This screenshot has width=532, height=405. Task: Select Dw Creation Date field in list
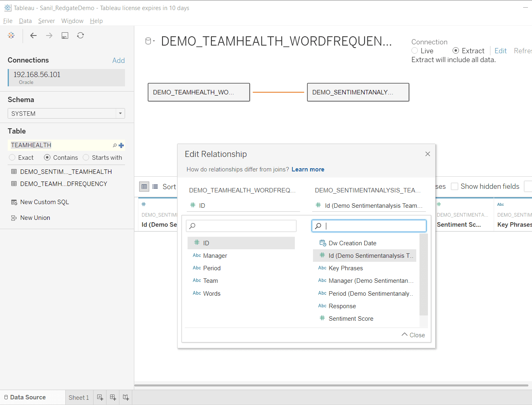(x=365, y=243)
